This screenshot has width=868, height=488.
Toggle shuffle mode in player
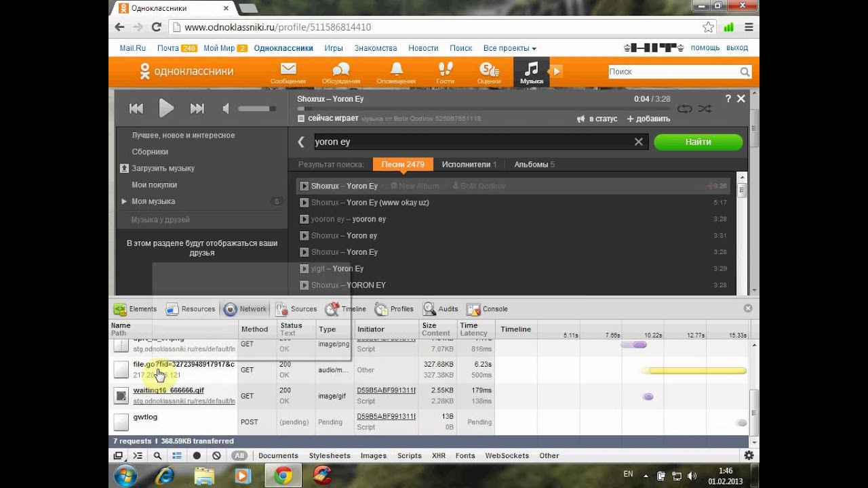click(x=705, y=108)
